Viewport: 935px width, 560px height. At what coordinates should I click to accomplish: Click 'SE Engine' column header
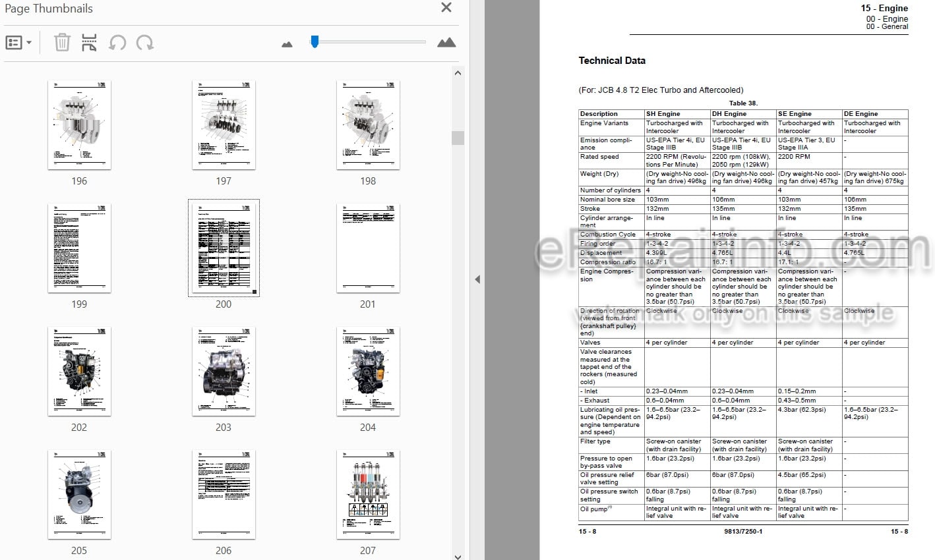(795, 114)
